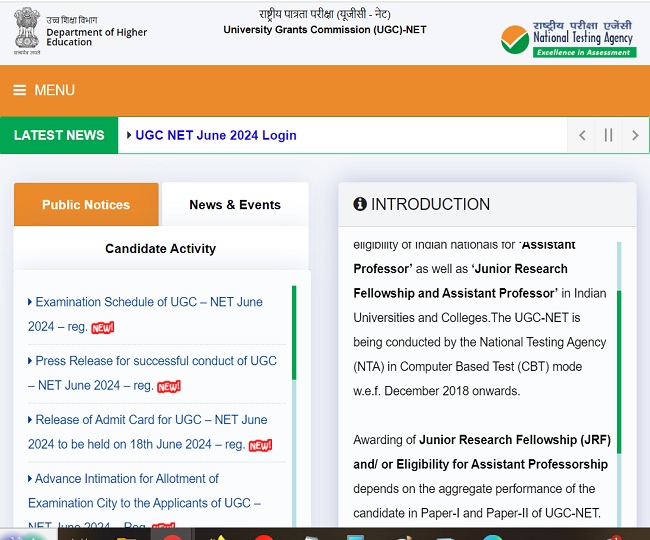The image size is (650, 540).
Task: Open the hamburger MENU icon
Action: point(20,90)
